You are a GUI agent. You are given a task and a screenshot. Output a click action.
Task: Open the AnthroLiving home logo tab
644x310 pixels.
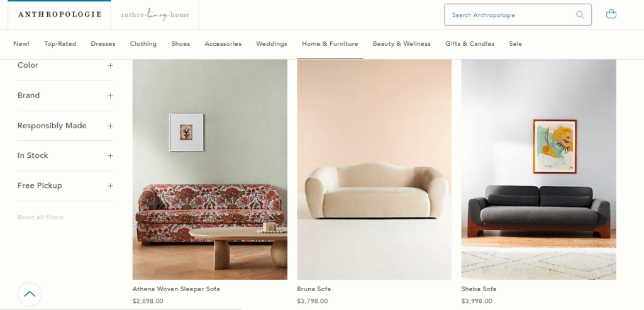coord(155,15)
